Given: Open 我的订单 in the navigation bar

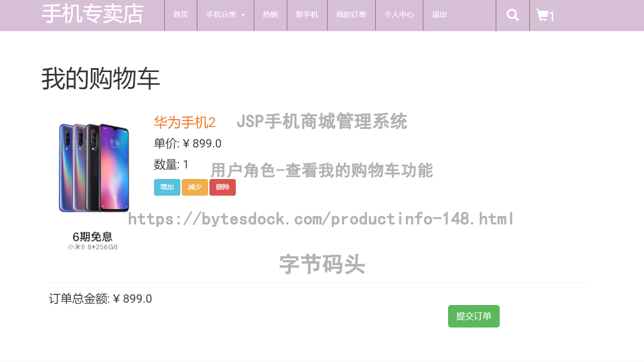Looking at the screenshot, I should coord(351,15).
